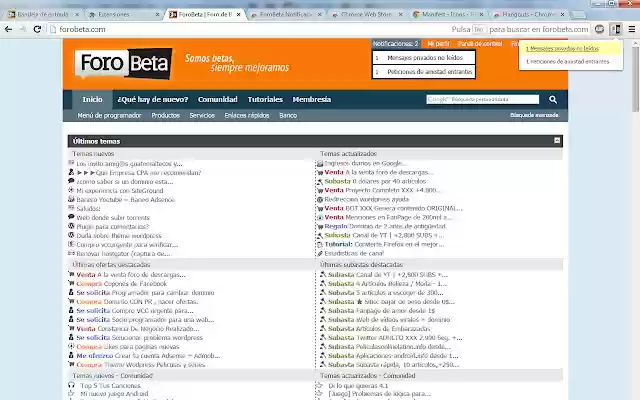Viewport: 640px width, 400px height.
Task: Open ¿Qué hay de nuevo? menu
Action: pyautogui.click(x=153, y=100)
